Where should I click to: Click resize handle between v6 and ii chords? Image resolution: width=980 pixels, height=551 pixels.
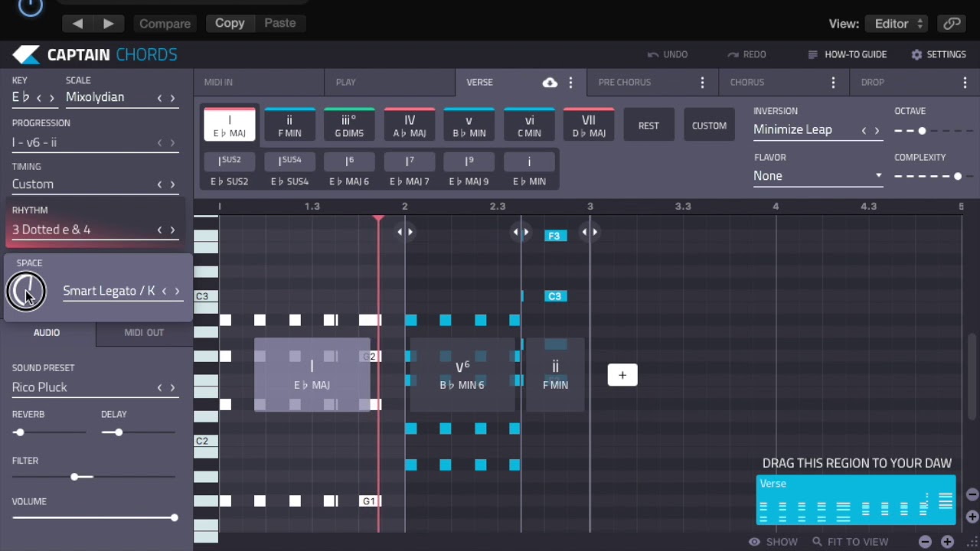pos(521,232)
